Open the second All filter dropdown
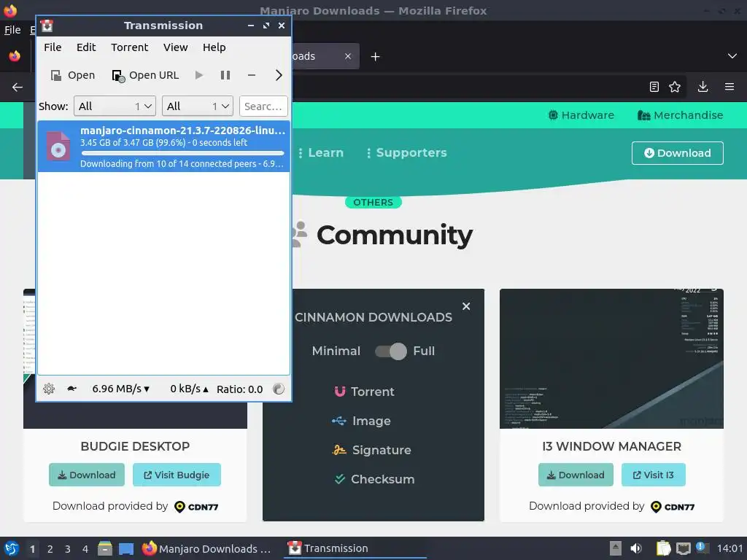The width and height of the screenshot is (747, 560). click(x=198, y=106)
